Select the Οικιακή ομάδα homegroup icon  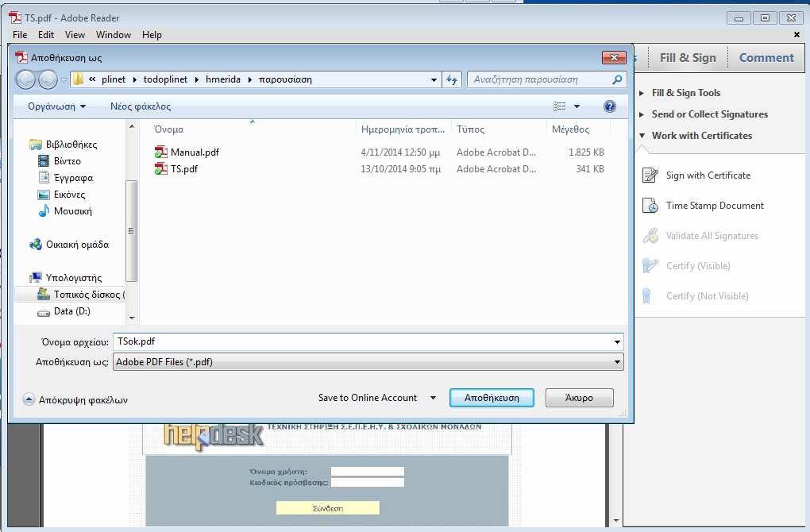35,245
